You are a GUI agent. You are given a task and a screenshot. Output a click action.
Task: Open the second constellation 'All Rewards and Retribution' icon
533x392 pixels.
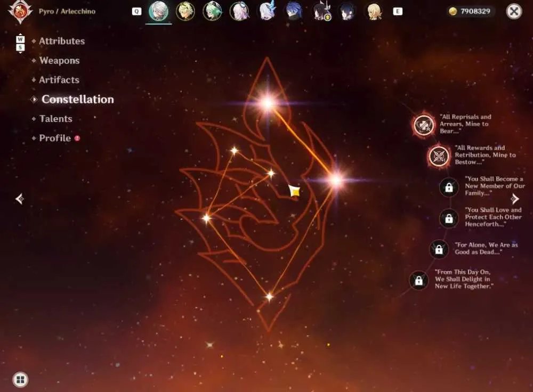[x=439, y=156]
